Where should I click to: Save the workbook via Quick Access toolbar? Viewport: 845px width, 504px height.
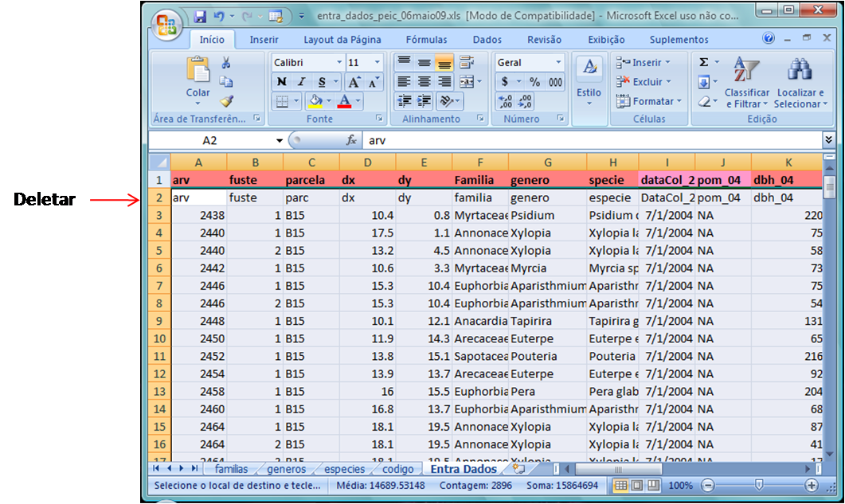200,16
